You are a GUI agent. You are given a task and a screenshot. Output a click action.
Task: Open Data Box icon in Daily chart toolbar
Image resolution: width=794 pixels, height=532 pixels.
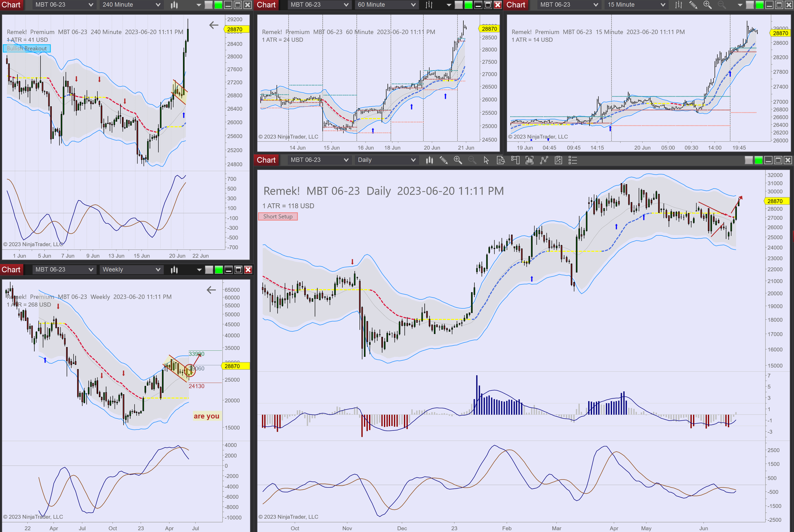tap(501, 160)
